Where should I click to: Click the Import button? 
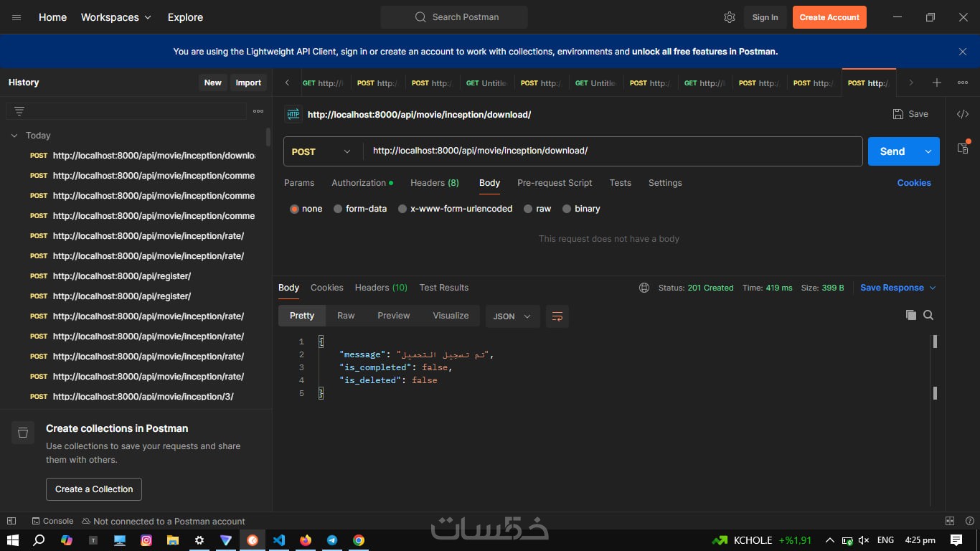click(x=248, y=83)
